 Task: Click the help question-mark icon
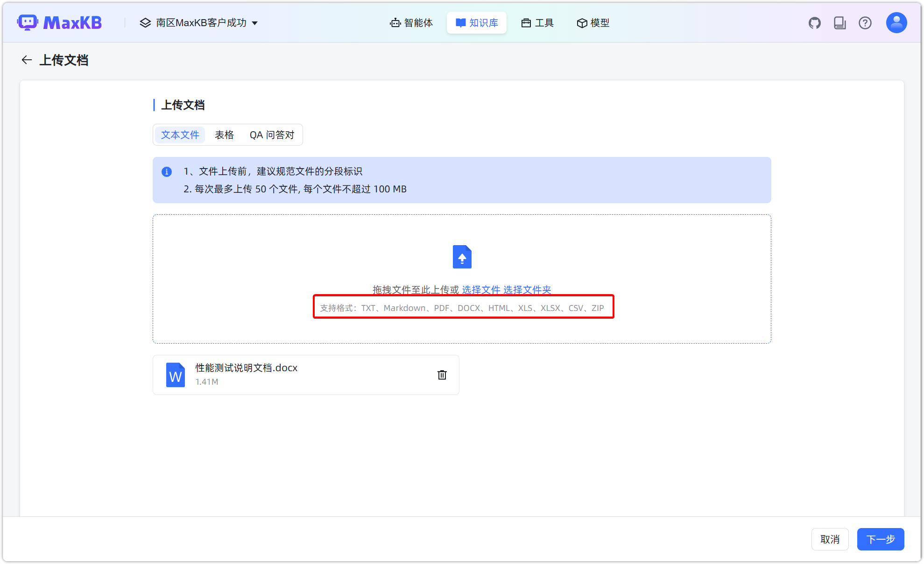click(865, 22)
